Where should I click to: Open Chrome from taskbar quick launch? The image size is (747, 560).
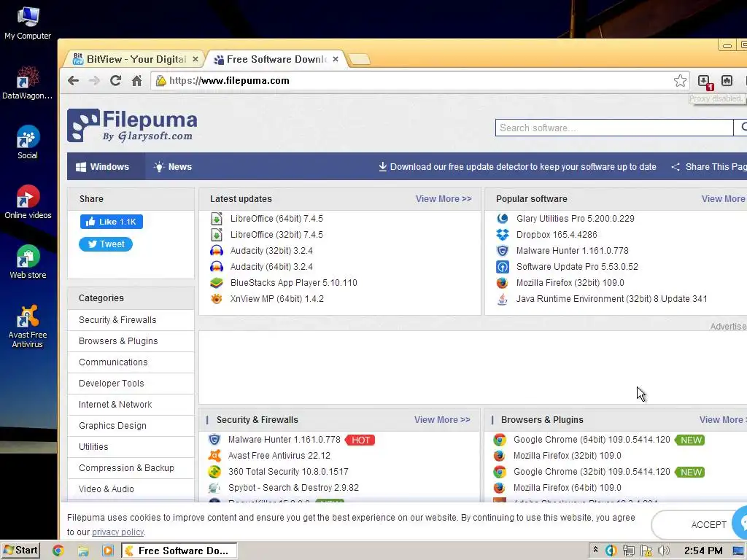[x=58, y=551]
